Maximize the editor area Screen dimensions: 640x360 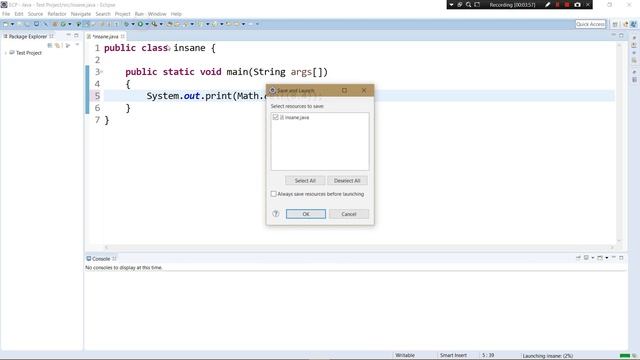click(621, 36)
